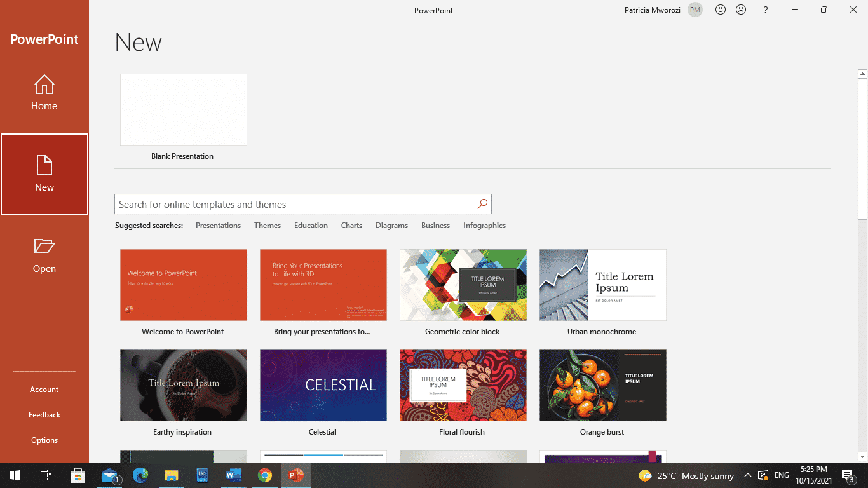Choose the Celestial template
The height and width of the screenshot is (488, 868).
point(323,385)
